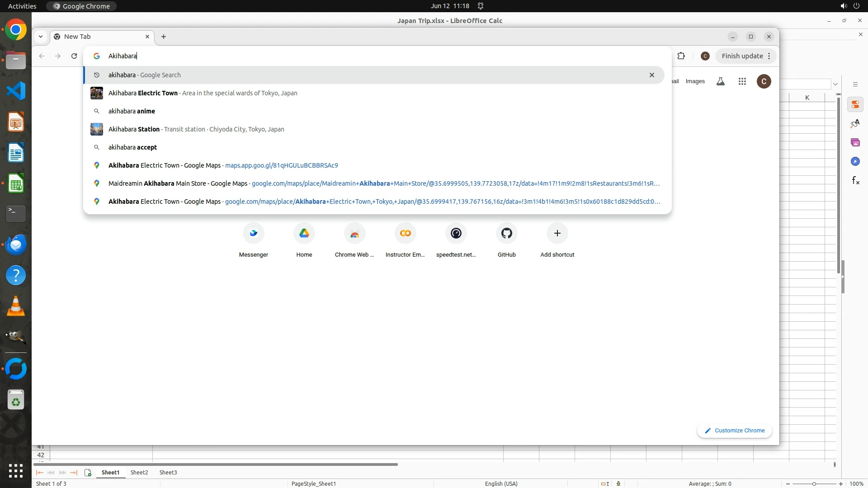This screenshot has height=488, width=868.
Task: Open the GitHub shortcut
Action: coord(506,234)
